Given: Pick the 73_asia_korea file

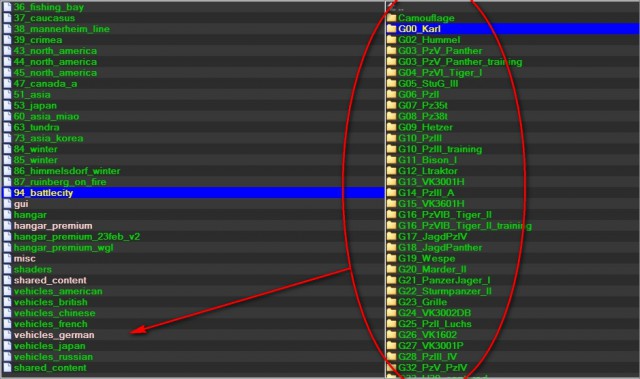Looking at the screenshot, I should [48, 138].
